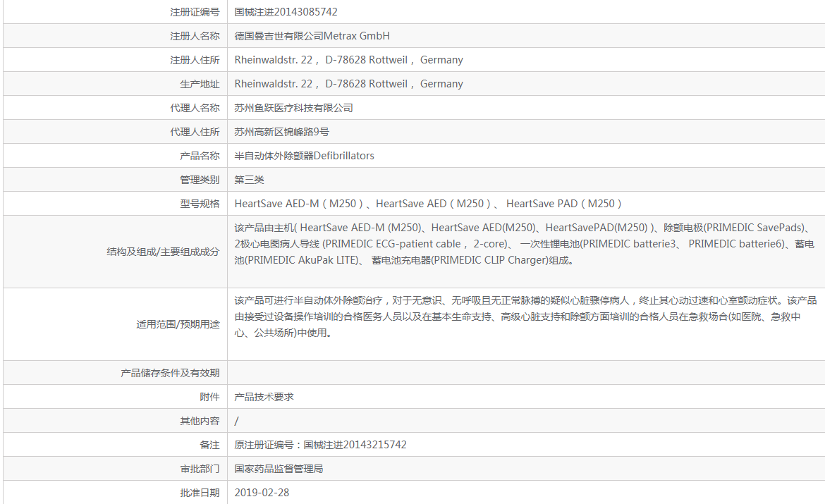Viewport: 825px width, 504px height.
Task: Click agent address 苏州高新区锦峰路9号
Action: pyautogui.click(x=281, y=132)
